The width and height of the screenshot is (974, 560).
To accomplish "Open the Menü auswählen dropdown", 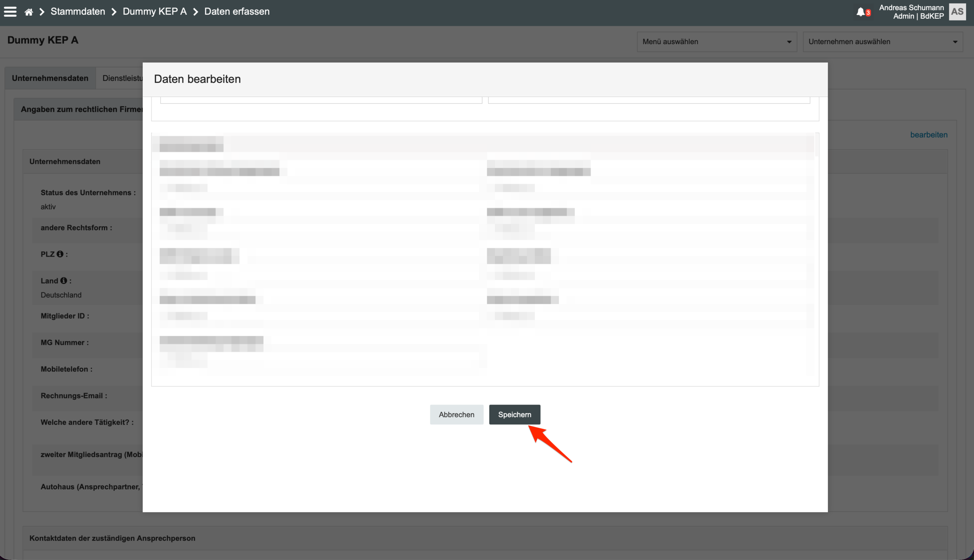I will click(716, 41).
